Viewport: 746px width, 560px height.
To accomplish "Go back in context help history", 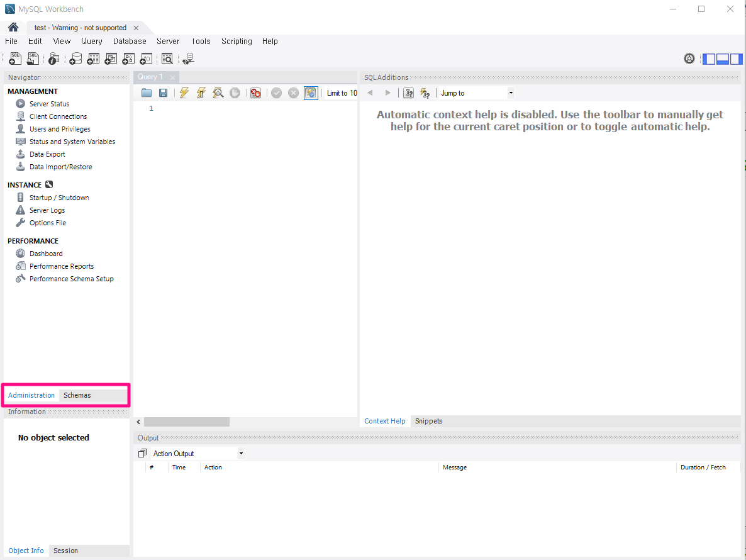I will tap(370, 92).
